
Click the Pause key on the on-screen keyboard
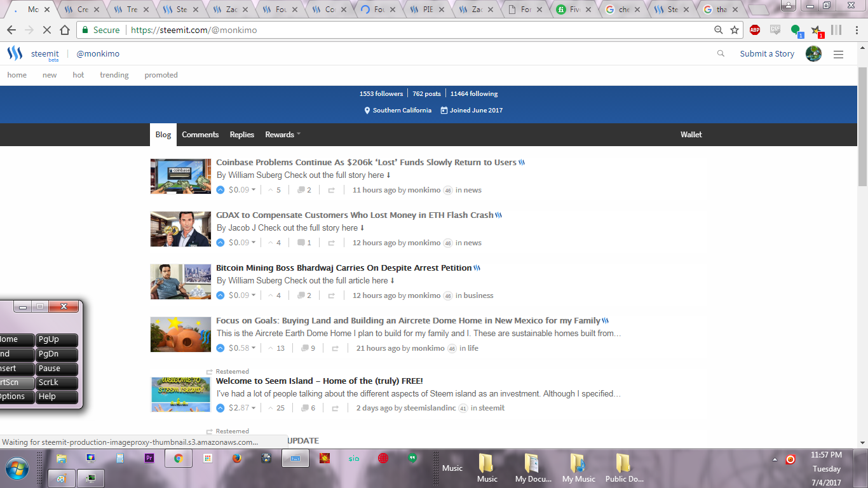tap(57, 369)
